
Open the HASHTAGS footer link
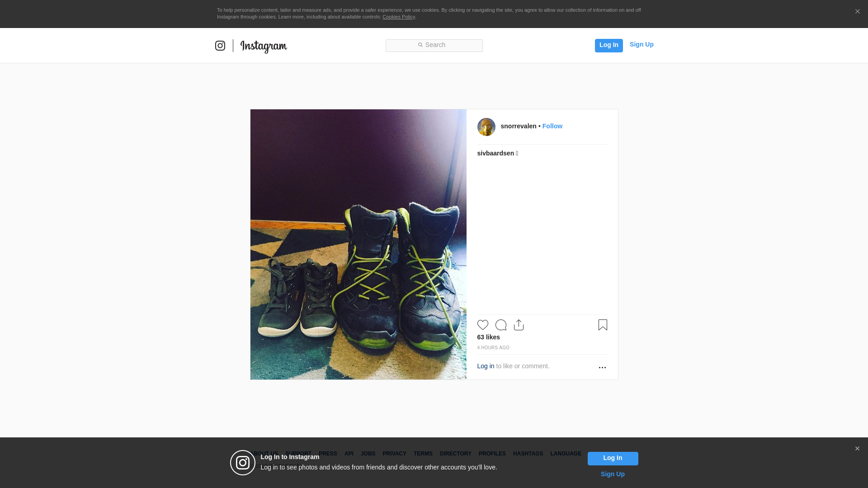528,454
